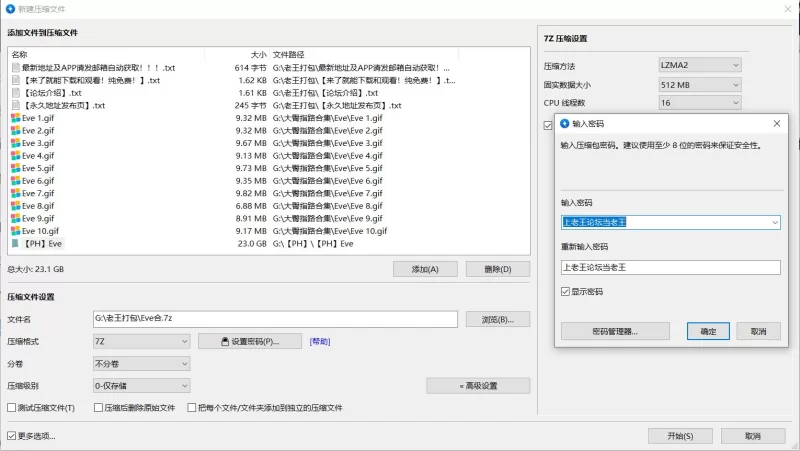Click the text file icon for 【永久地址发布页】.txt
Image resolution: width=800 pixels, height=451 pixels.
16,106
